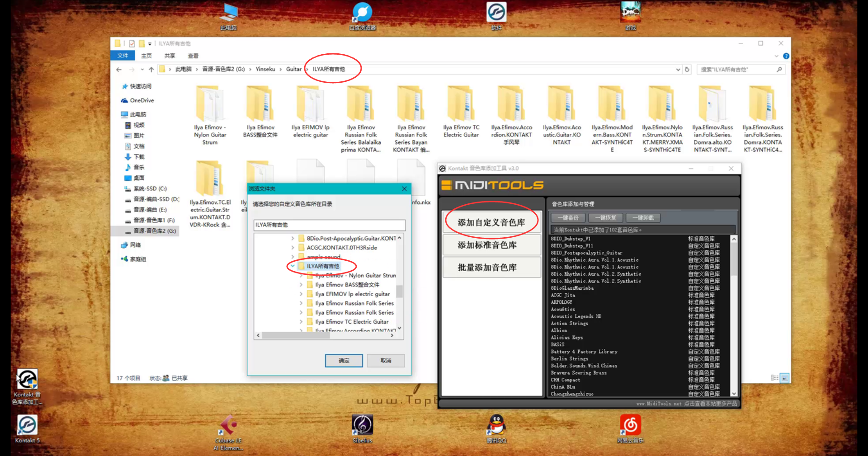Open the 游戏 desktop shortcut
This screenshot has height=456, width=868.
click(631, 16)
